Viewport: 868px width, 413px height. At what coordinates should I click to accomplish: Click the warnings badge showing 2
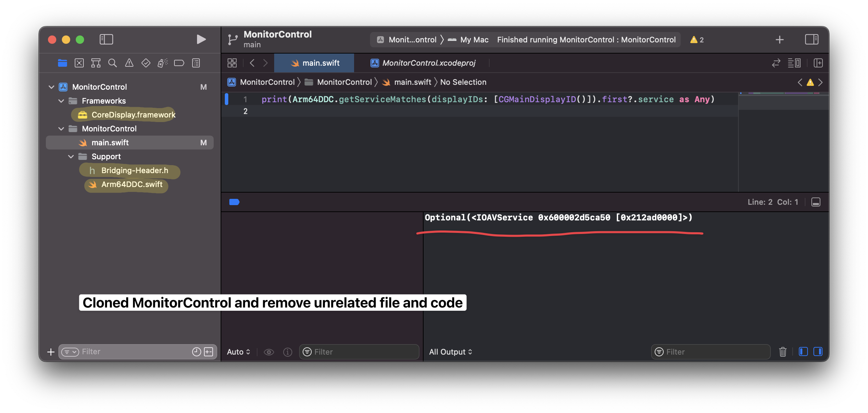696,39
